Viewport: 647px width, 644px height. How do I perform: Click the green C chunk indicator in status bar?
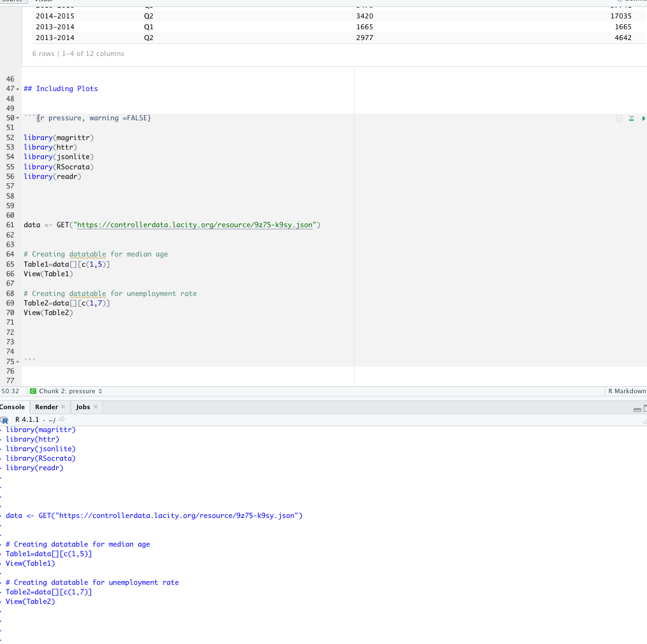pyautogui.click(x=33, y=391)
